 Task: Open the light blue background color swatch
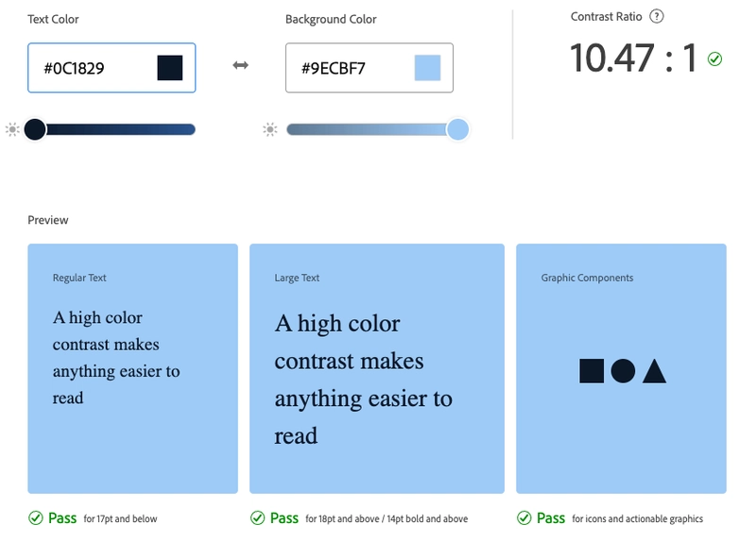427,68
